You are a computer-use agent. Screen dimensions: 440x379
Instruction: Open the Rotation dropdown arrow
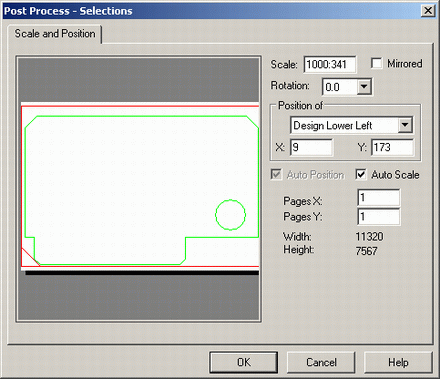[x=364, y=87]
